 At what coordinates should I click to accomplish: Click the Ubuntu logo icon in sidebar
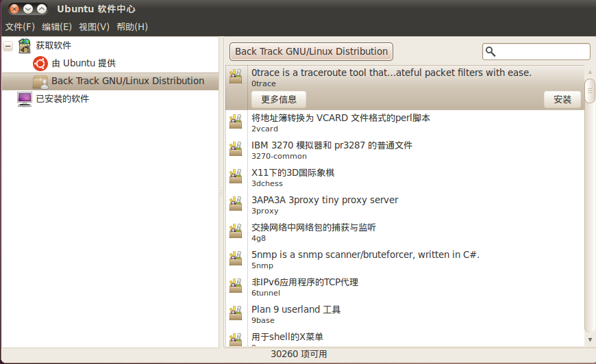pos(40,64)
